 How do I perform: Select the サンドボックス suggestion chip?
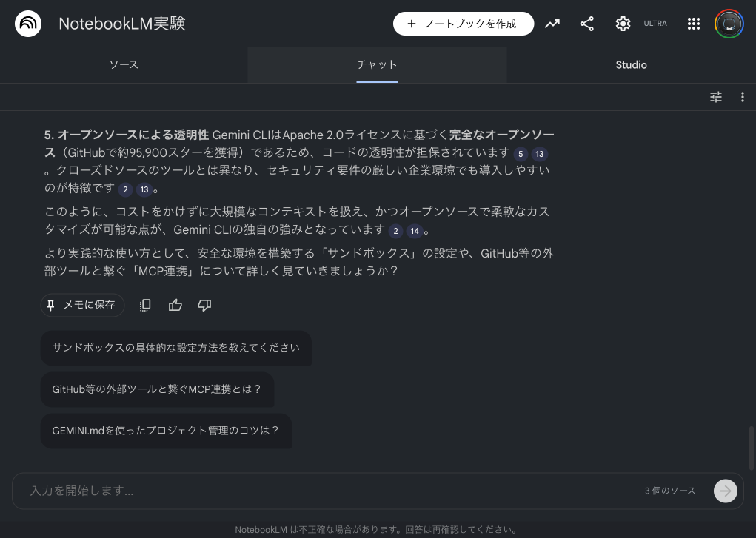[x=175, y=347]
